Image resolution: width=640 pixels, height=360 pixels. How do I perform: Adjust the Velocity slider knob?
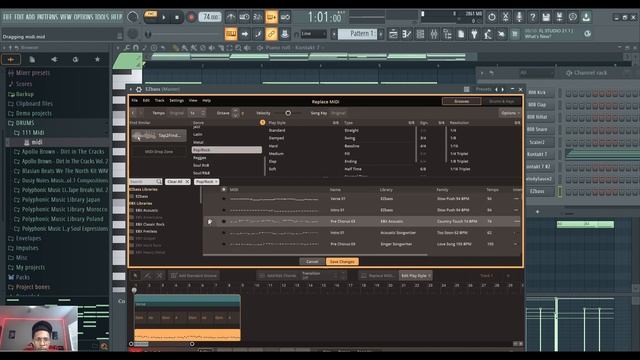pyautogui.click(x=288, y=113)
